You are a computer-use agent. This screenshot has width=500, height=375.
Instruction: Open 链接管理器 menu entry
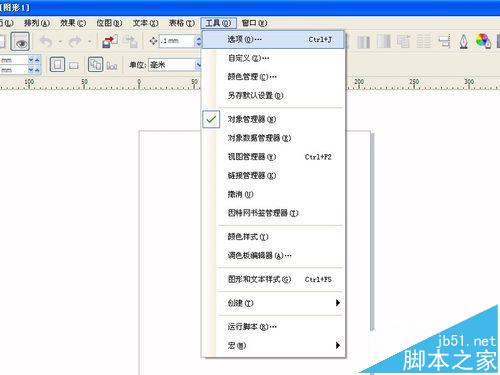(x=273, y=176)
